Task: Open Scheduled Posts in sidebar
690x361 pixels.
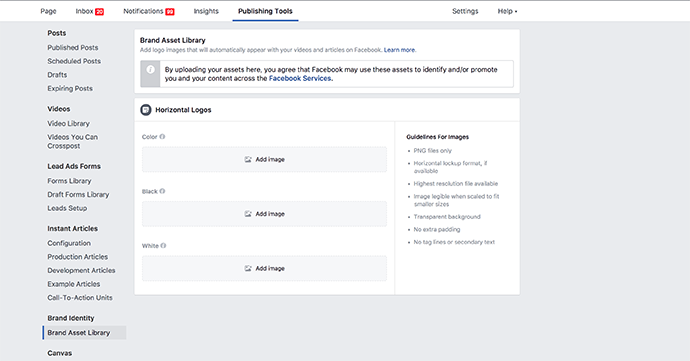Action: (x=74, y=61)
